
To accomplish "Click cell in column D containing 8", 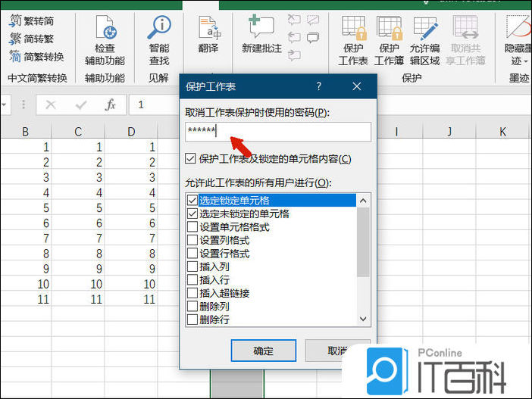I will click(131, 254).
